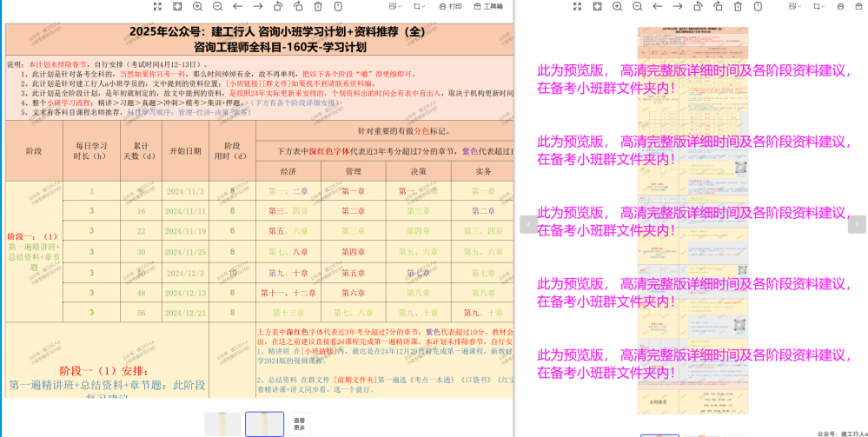The image size is (868, 437).
Task: Click date cell 2024/11/25
Action: [x=185, y=252]
